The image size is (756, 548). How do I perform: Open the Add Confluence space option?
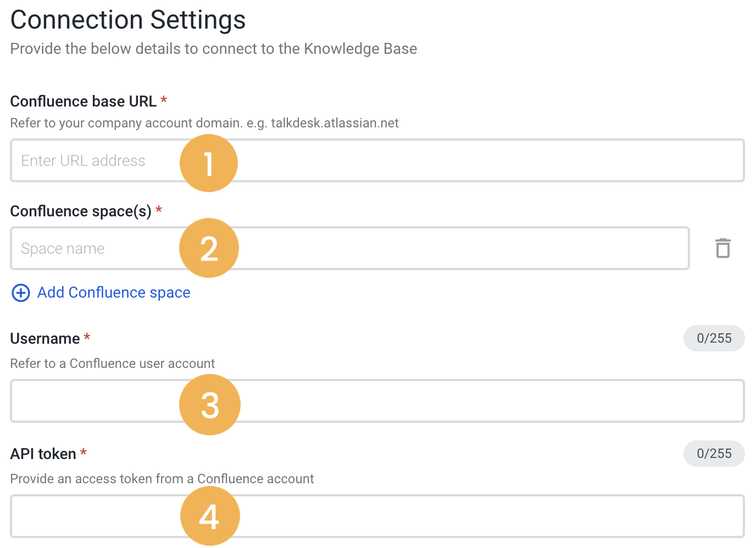tap(113, 292)
